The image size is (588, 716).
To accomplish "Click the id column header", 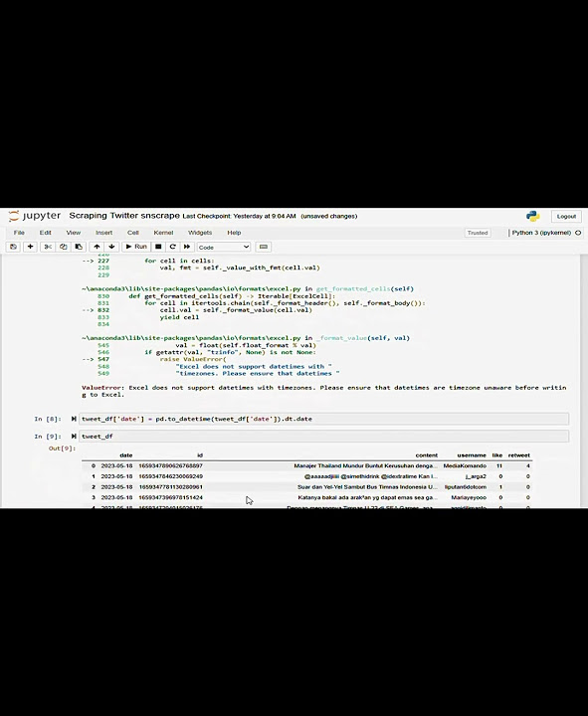I will (200, 455).
